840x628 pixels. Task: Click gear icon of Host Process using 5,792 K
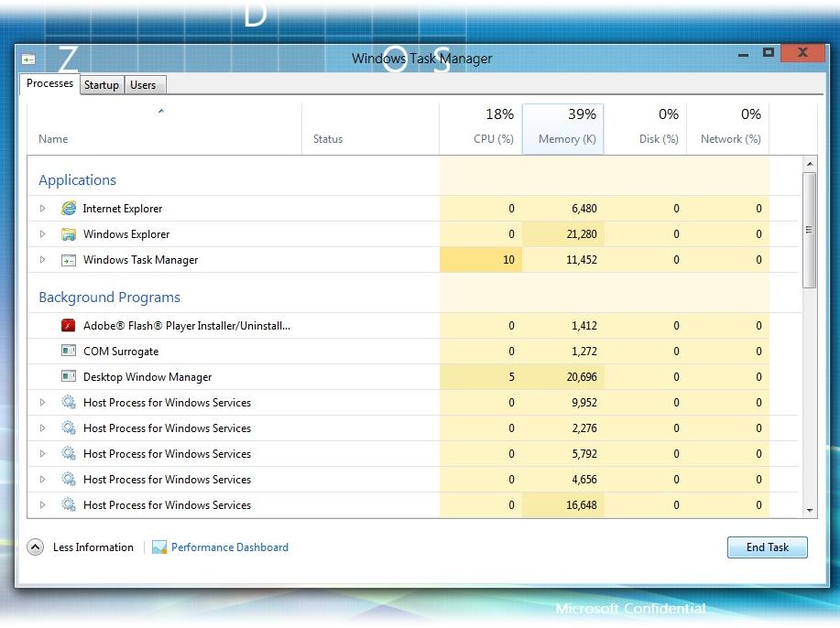point(69,453)
